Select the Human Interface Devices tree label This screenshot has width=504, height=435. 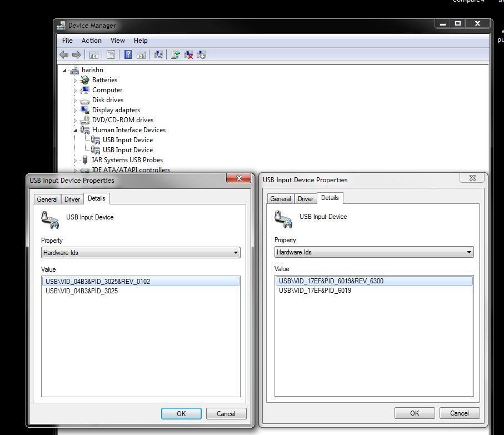pyautogui.click(x=129, y=130)
